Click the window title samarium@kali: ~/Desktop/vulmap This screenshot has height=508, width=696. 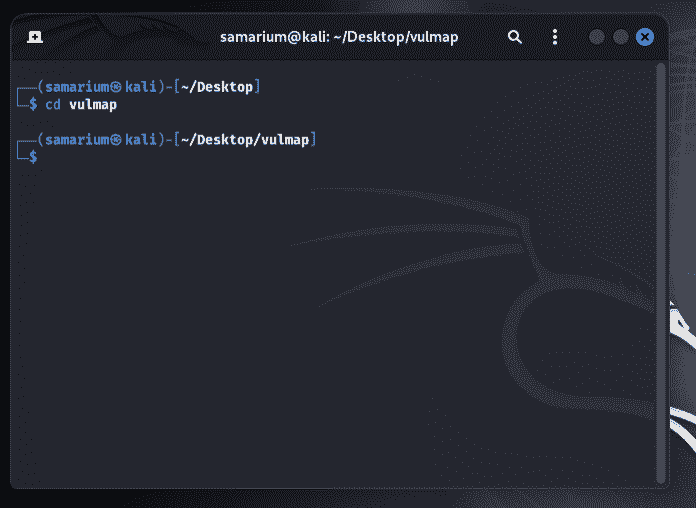[x=339, y=37]
